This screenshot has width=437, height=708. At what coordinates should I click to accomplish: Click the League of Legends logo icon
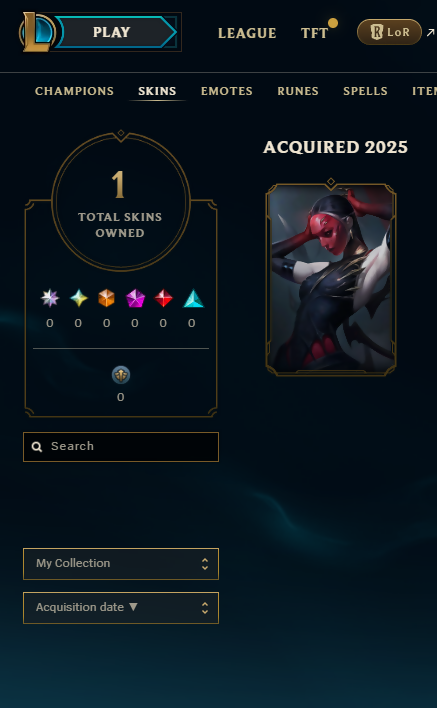37,32
